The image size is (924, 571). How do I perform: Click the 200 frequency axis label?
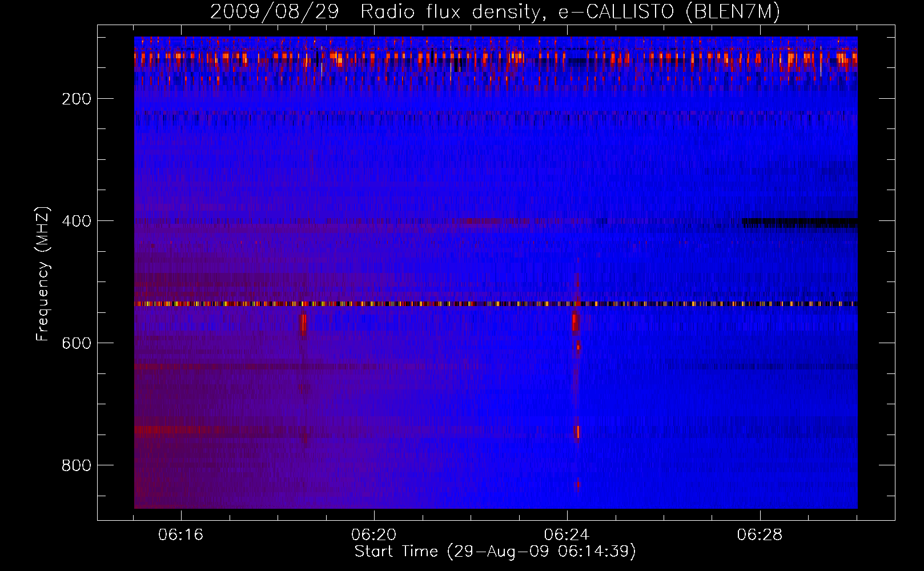[x=77, y=99]
